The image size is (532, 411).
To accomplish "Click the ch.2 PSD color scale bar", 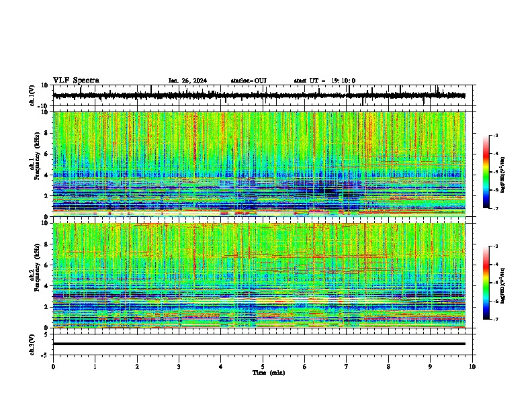I will (x=486, y=283).
